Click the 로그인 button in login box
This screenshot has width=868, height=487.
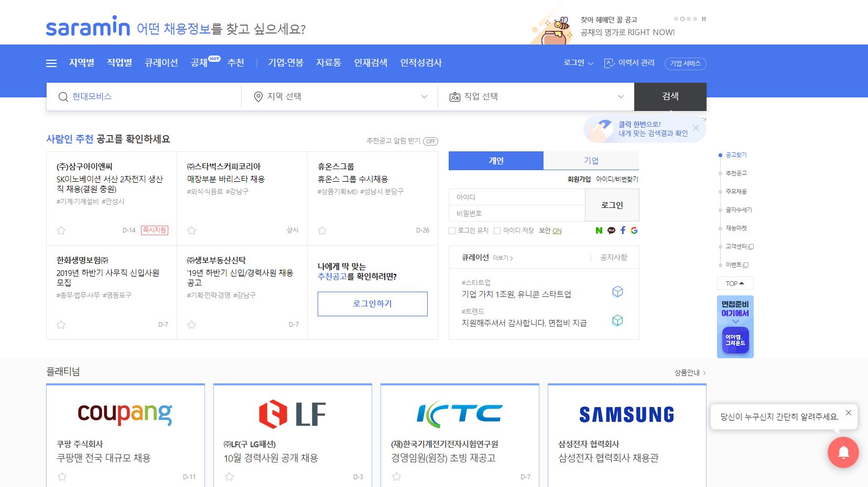pyautogui.click(x=612, y=205)
